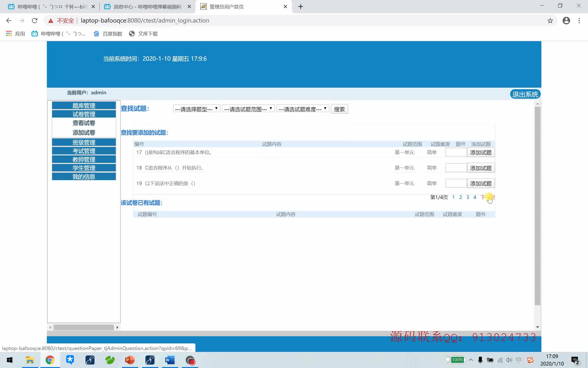Click the 搜索 button
This screenshot has height=368, width=588.
click(x=339, y=109)
